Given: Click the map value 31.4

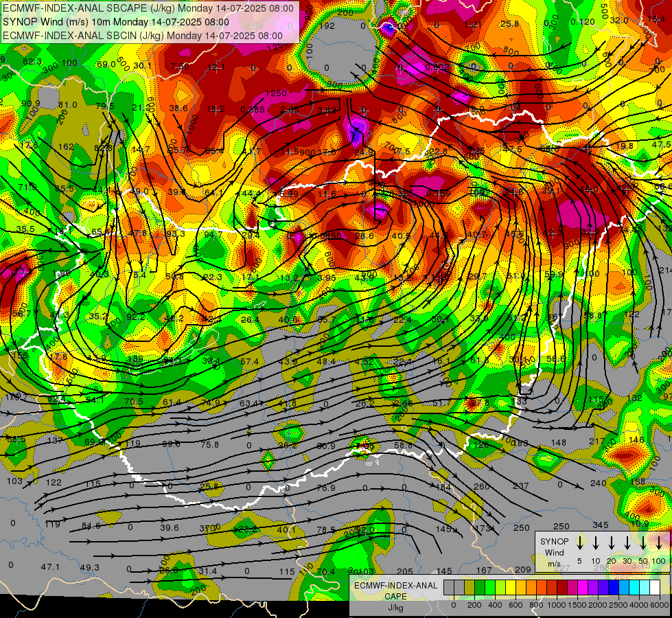Looking at the screenshot, I should [207, 571].
